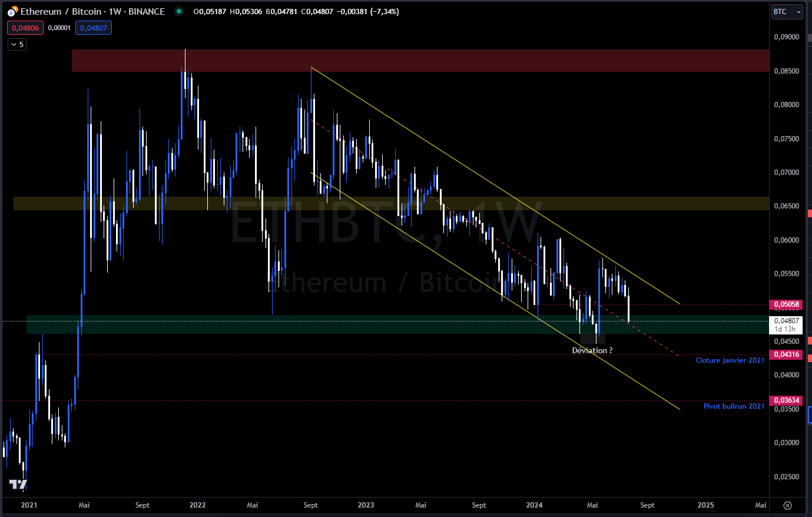Open the BTC currency dropdown
The height and width of the screenshot is (517, 812).
[787, 12]
